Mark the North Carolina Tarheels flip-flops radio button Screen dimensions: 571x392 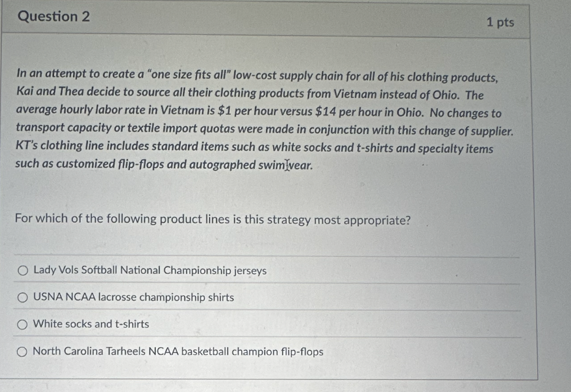pyautogui.click(x=22, y=352)
